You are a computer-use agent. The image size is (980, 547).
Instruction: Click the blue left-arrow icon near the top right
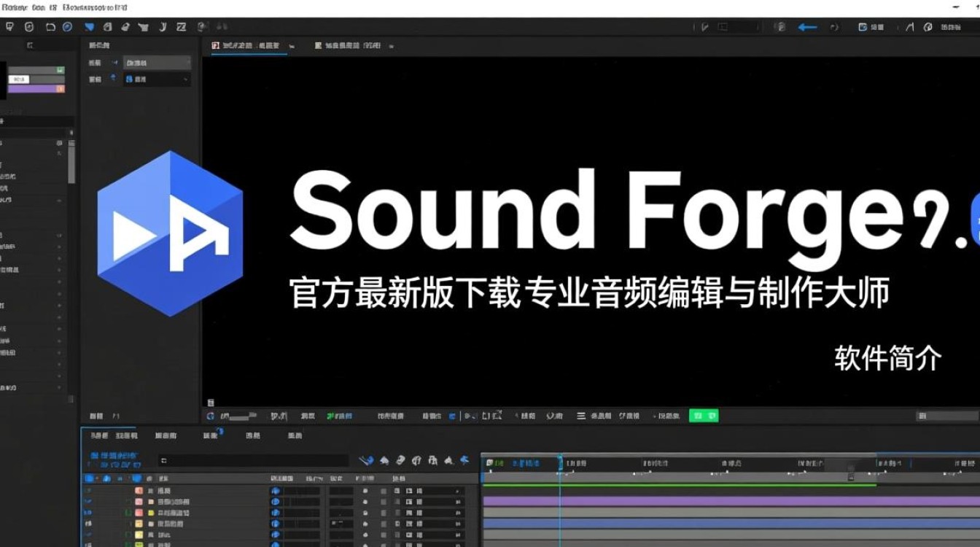805,27
